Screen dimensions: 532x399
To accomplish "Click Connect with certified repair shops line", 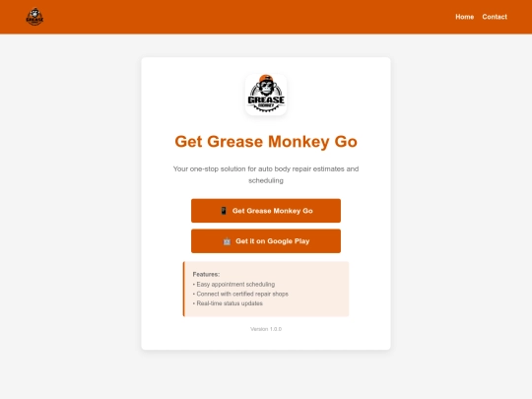I will tap(240, 294).
